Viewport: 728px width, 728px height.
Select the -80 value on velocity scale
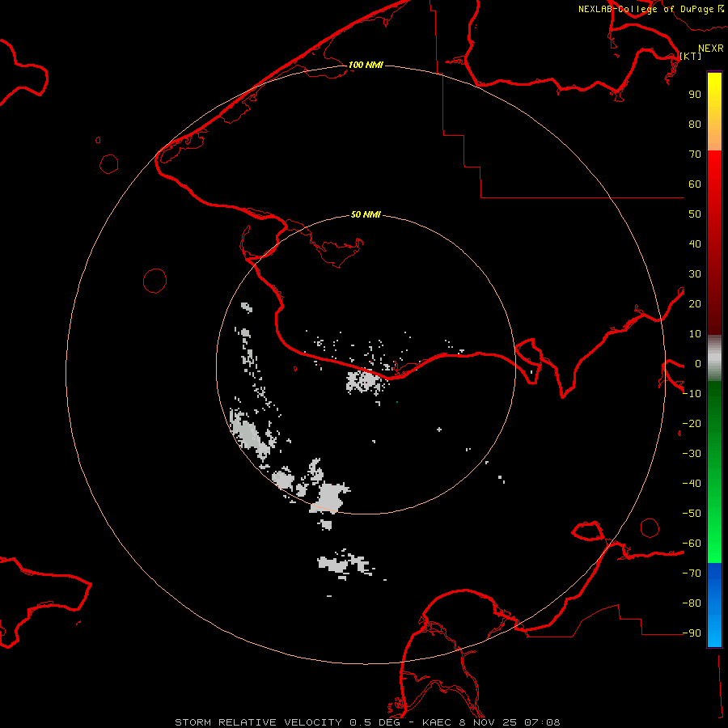692,603
